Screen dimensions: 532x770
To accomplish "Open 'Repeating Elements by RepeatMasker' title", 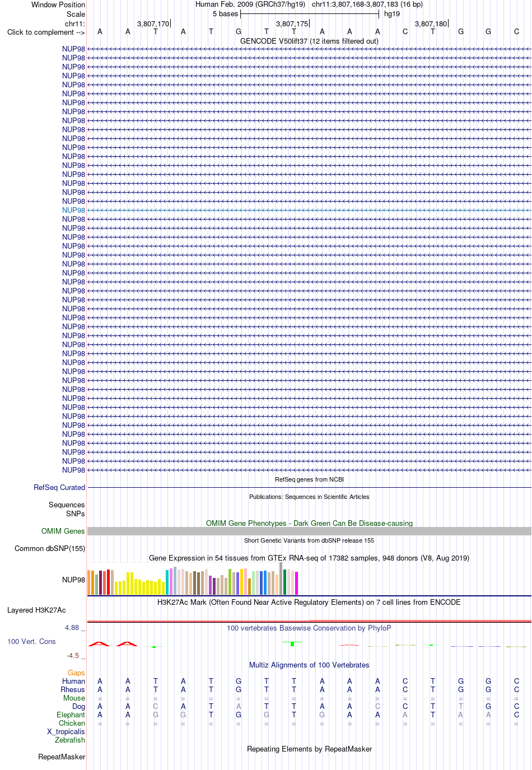I will point(309,749).
